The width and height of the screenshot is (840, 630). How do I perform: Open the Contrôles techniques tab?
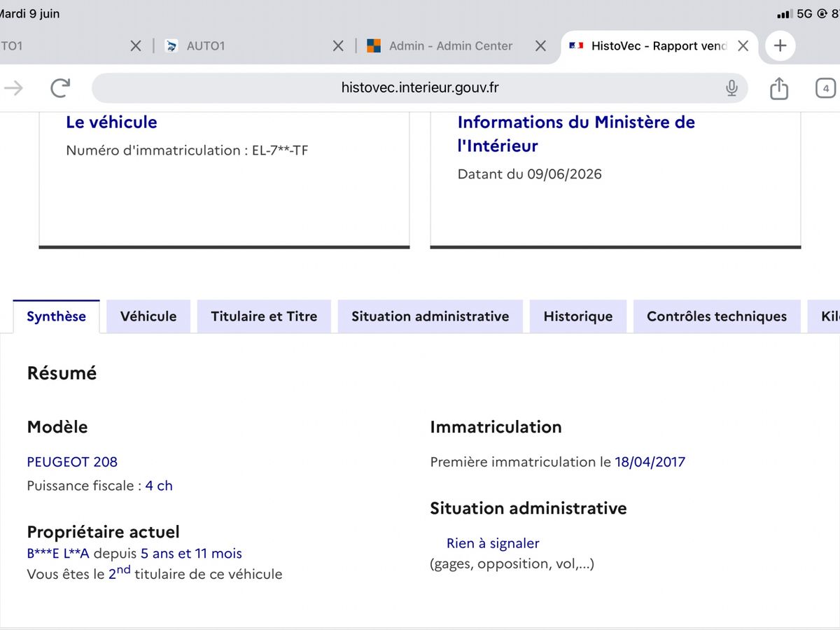717,316
